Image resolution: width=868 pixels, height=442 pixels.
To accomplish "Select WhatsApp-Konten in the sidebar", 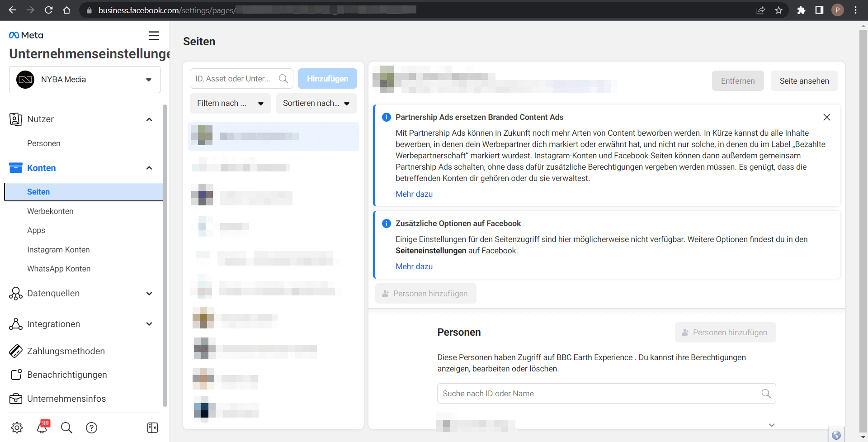I will 59,269.
